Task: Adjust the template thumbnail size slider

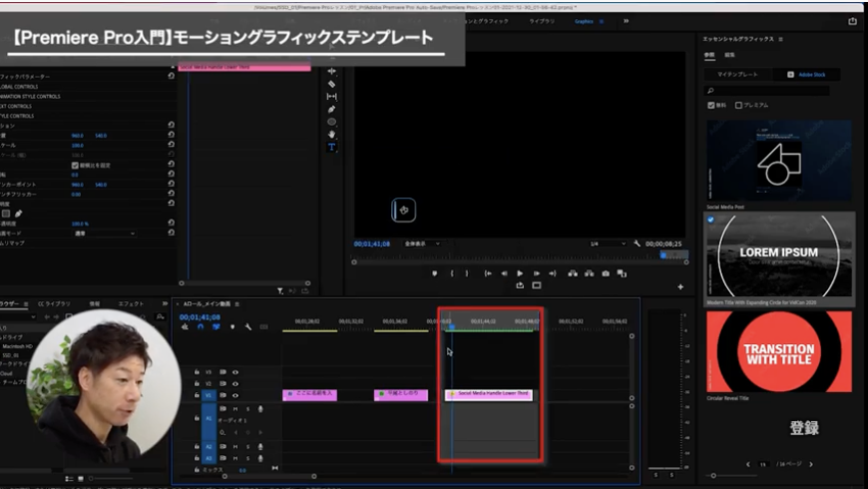Action: pyautogui.click(x=713, y=476)
